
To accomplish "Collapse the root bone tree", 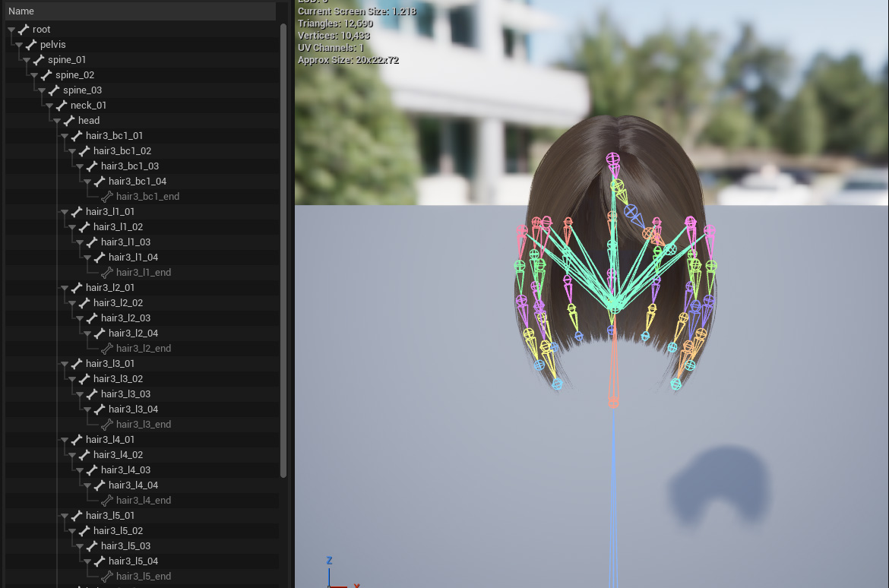I will point(11,30).
